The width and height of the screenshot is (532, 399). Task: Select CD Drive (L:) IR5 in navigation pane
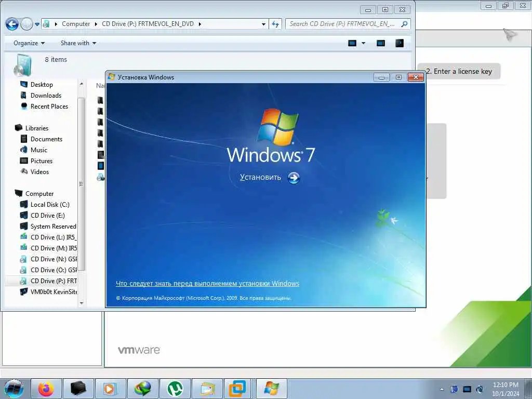tap(54, 237)
